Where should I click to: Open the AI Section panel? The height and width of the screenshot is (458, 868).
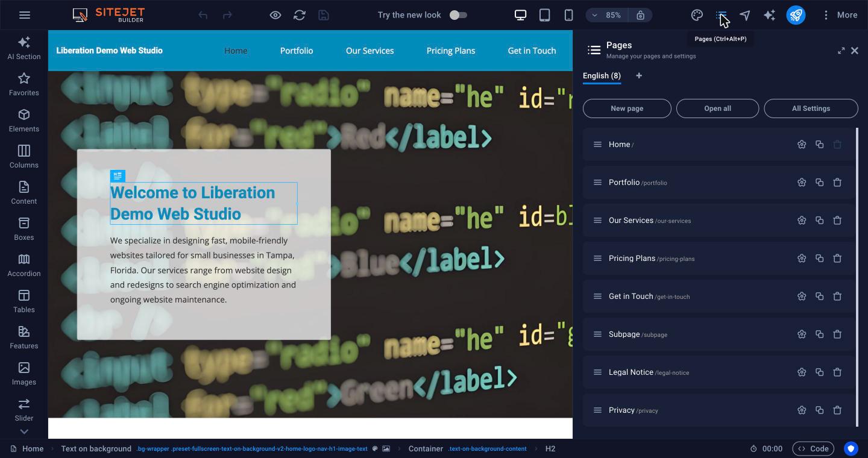click(x=24, y=48)
